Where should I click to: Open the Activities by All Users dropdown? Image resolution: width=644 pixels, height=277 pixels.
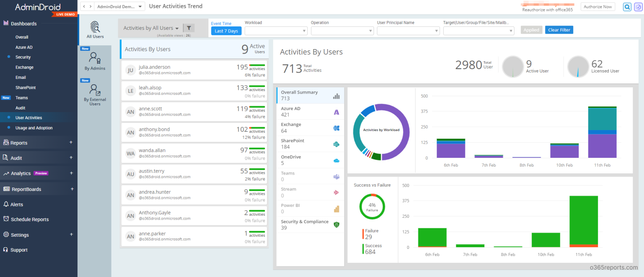151,28
